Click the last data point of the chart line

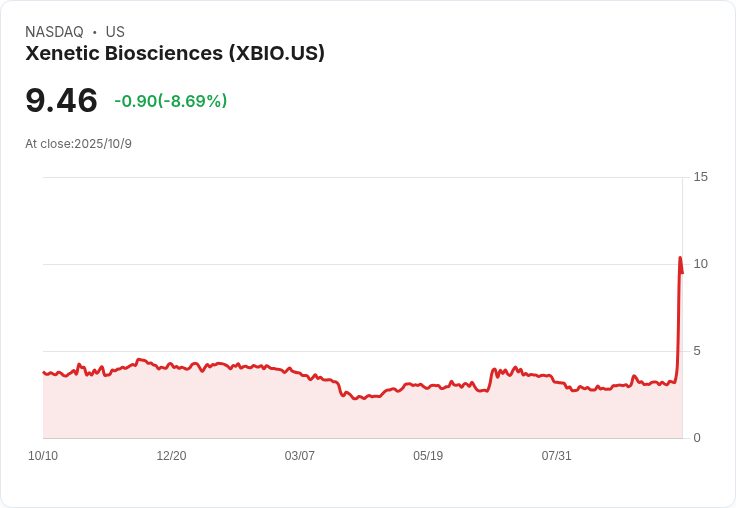tap(682, 273)
